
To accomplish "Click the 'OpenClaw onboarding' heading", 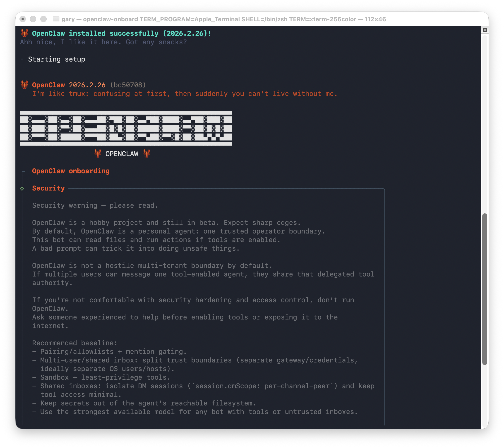I will coord(71,171).
